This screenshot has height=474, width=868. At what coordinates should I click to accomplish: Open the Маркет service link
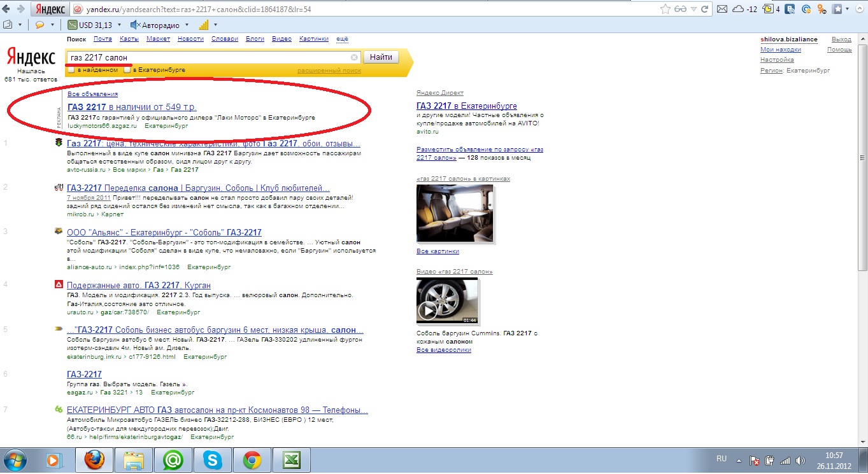(x=158, y=39)
